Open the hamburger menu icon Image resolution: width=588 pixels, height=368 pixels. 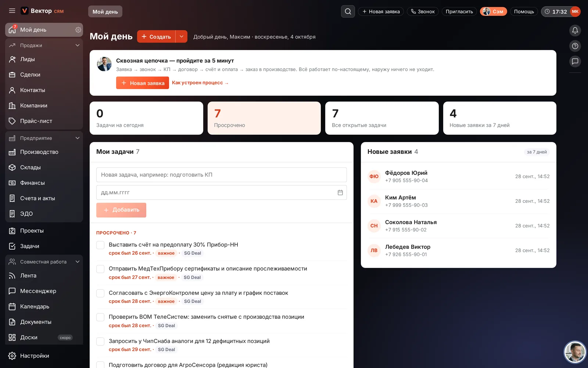(x=12, y=11)
